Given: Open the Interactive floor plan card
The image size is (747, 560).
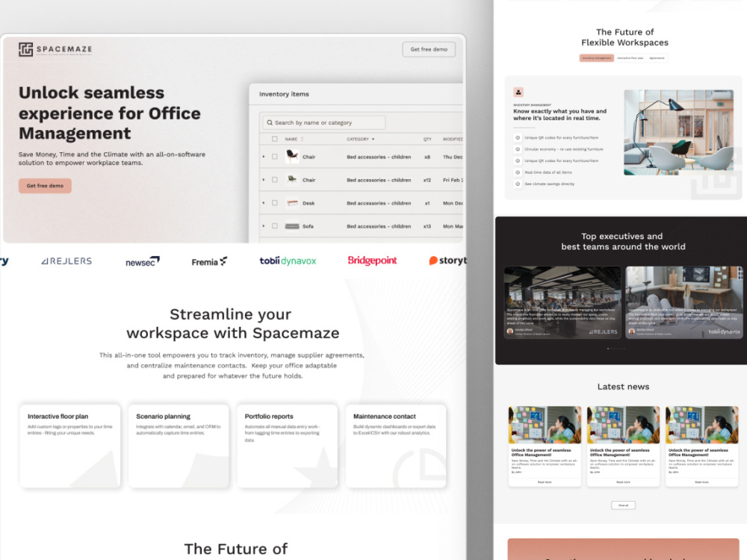Looking at the screenshot, I should [x=70, y=447].
